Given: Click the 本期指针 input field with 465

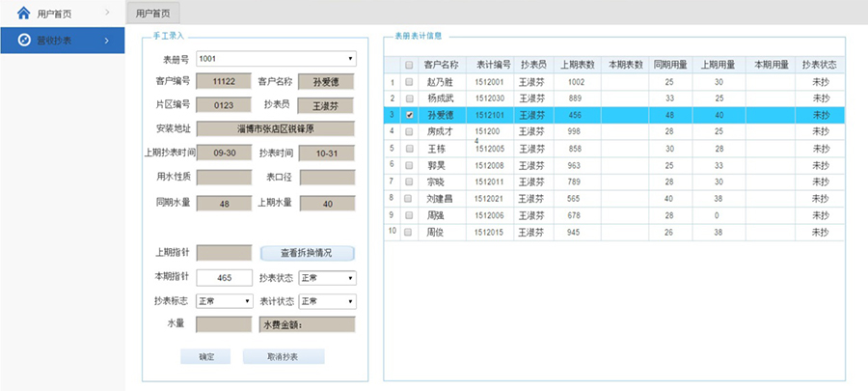Looking at the screenshot, I should 224,278.
